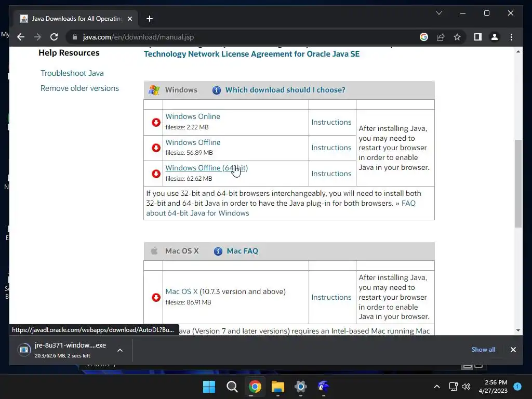Open Instructions for Mac OS X
The height and width of the screenshot is (399, 532).
(x=331, y=297)
